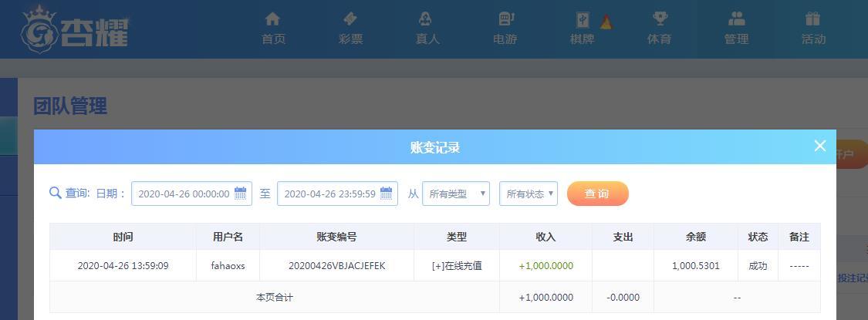Open calendar picker for start date
The height and width of the screenshot is (320, 868).
pyautogui.click(x=240, y=194)
